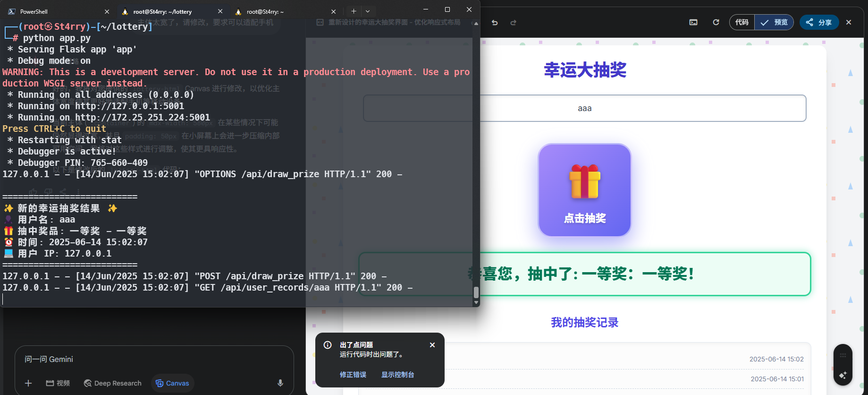The height and width of the screenshot is (395, 868).
Task: Switch to 代码 code view
Action: point(742,22)
